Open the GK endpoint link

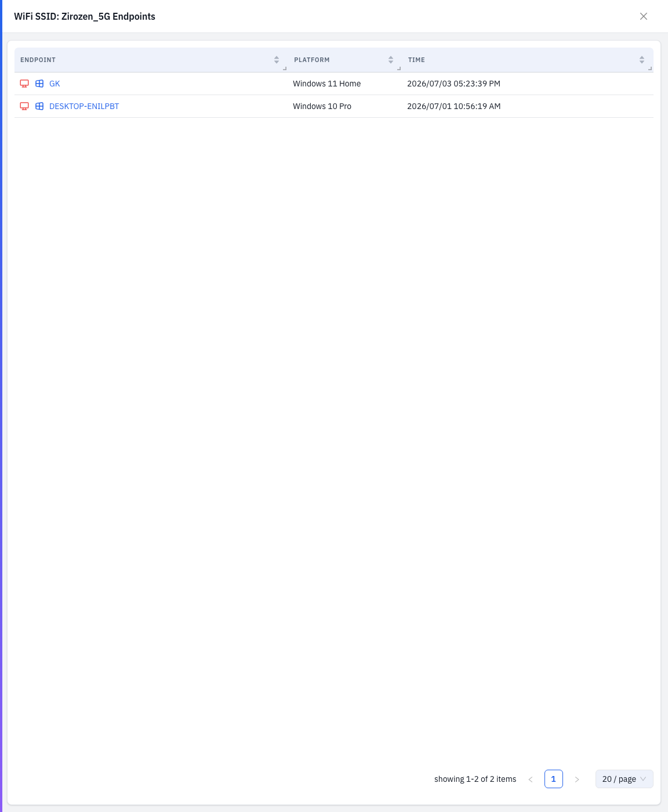pos(55,84)
